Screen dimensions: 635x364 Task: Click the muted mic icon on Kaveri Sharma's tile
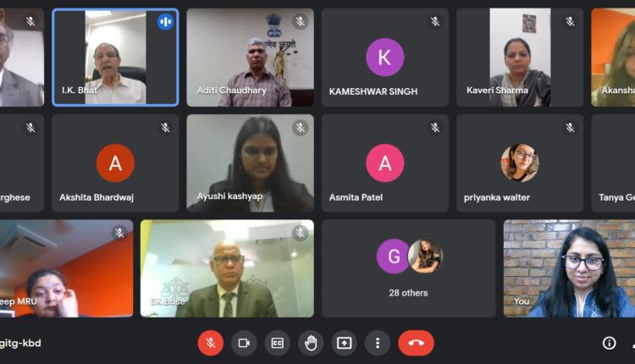(570, 21)
